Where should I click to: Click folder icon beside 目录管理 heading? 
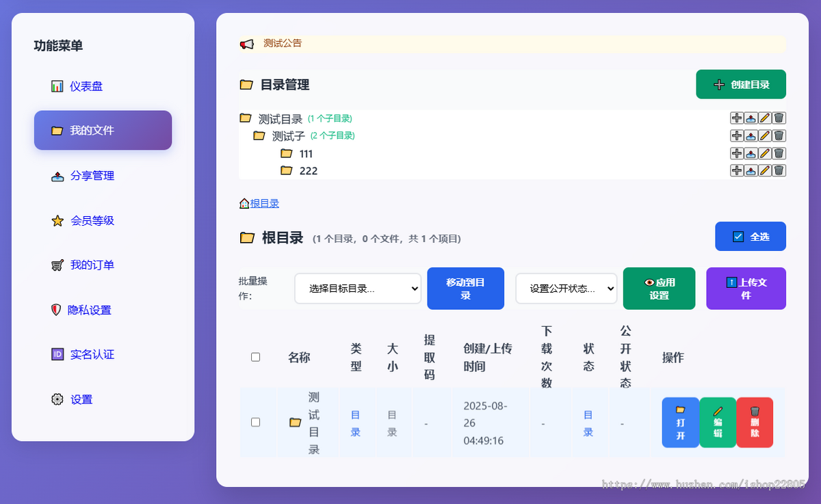pyautogui.click(x=246, y=85)
